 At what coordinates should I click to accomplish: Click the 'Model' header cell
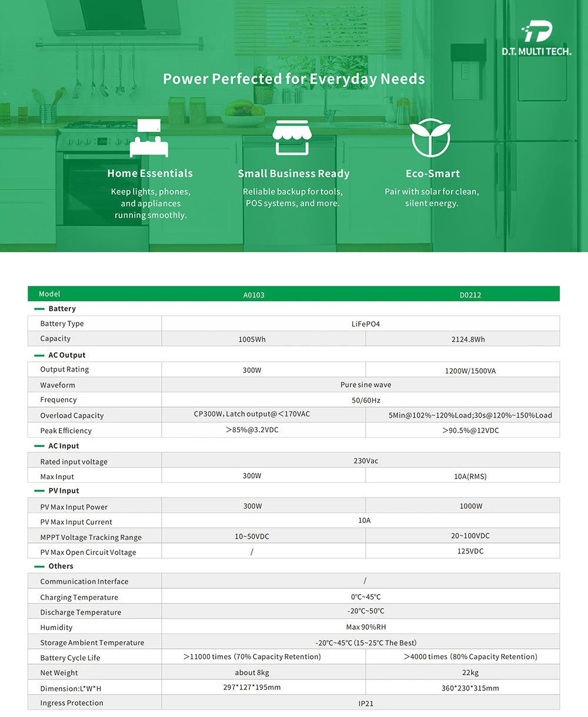coord(49,294)
